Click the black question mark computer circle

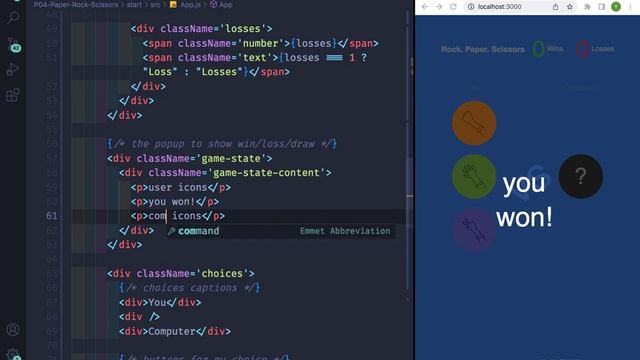coord(580,176)
